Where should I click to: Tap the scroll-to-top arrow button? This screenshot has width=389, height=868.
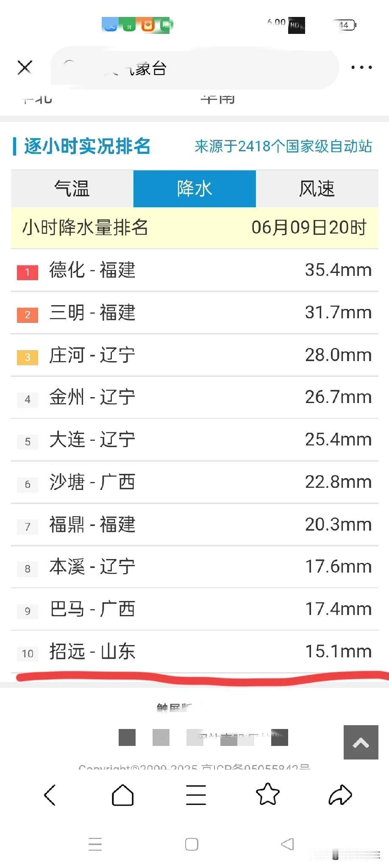coord(361,742)
